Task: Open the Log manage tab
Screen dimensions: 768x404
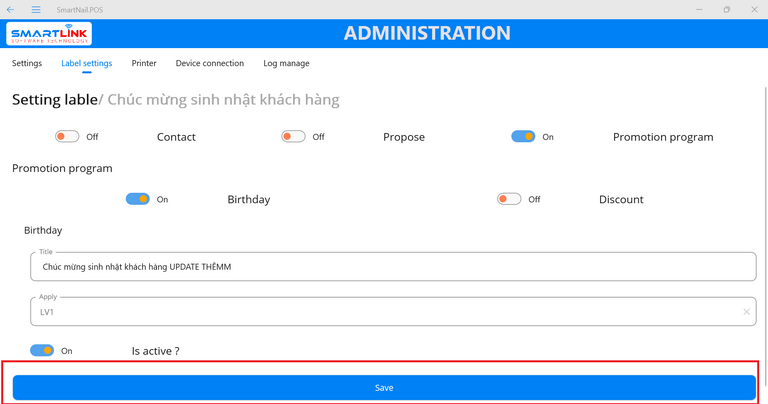Action: point(286,63)
